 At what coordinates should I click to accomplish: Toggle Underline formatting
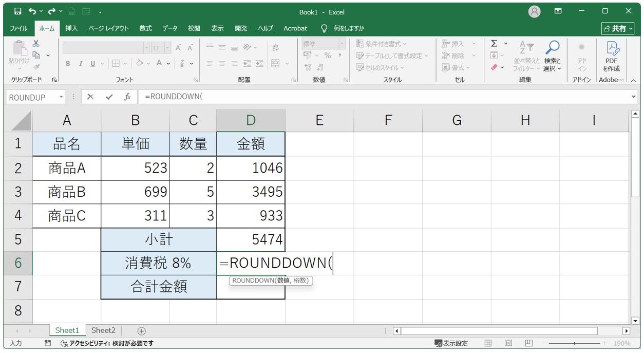(x=93, y=64)
